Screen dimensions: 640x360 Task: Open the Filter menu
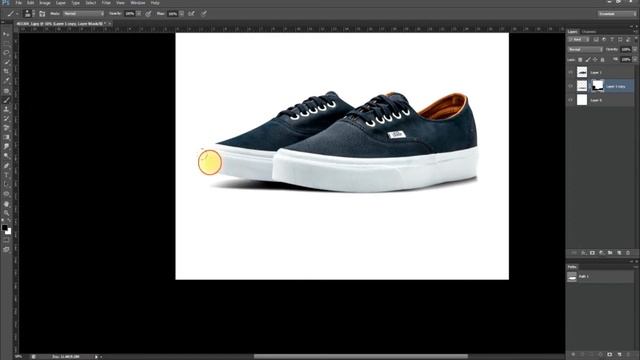coord(106,2)
